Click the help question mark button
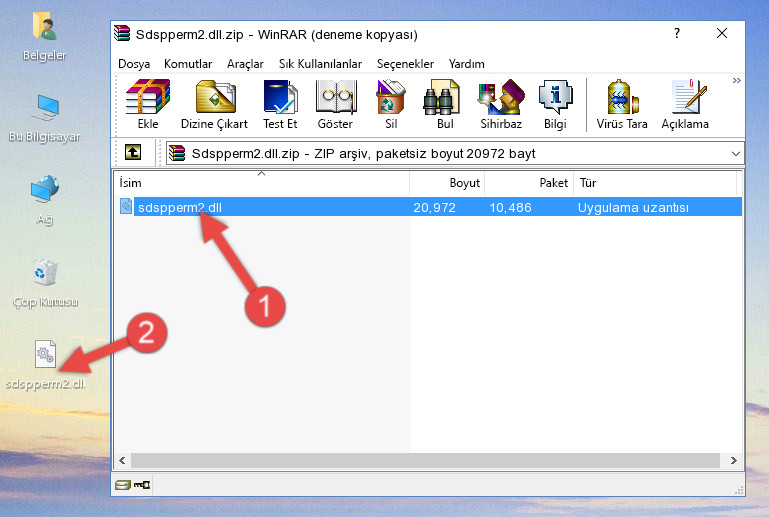This screenshot has width=769, height=517. 677,33
